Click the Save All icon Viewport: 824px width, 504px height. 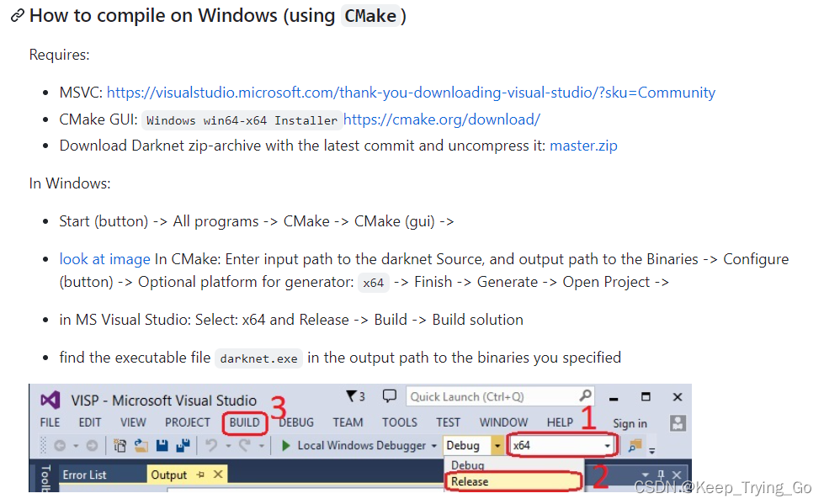tap(183, 445)
